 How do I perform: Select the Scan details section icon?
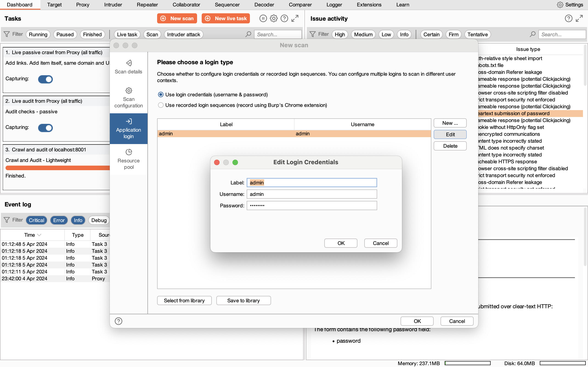tap(129, 63)
